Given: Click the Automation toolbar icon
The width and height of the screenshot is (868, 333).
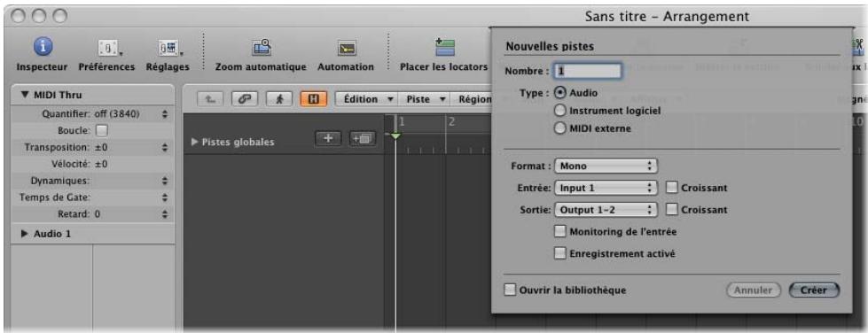Looking at the screenshot, I should click(x=346, y=49).
